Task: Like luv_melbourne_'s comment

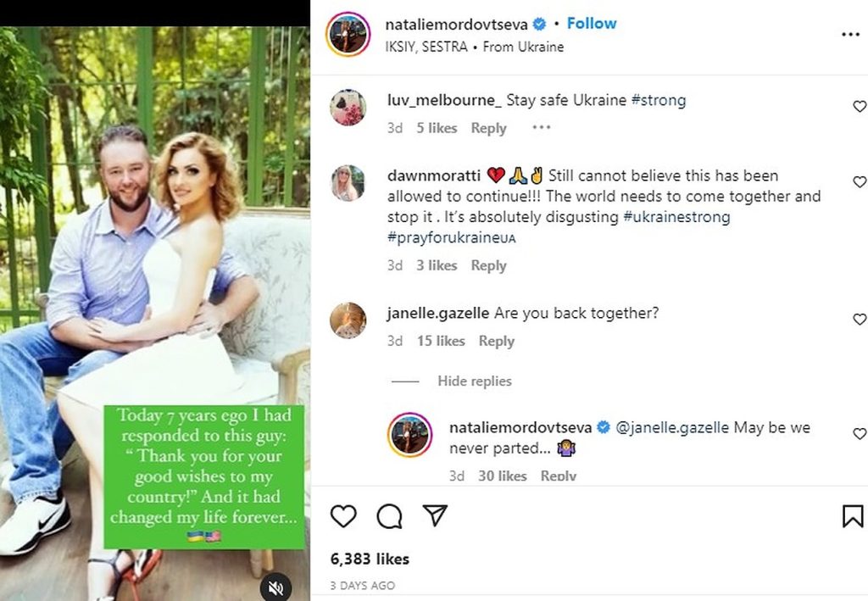Action: point(859,107)
